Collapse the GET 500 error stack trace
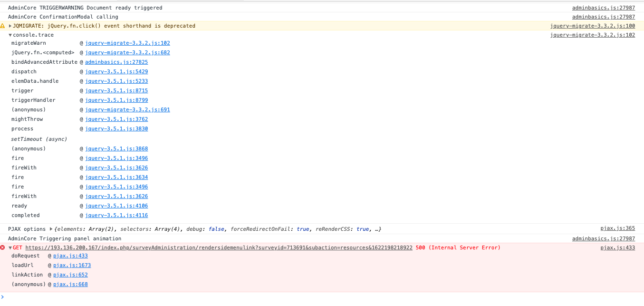The image size is (644, 306). [x=10, y=247]
